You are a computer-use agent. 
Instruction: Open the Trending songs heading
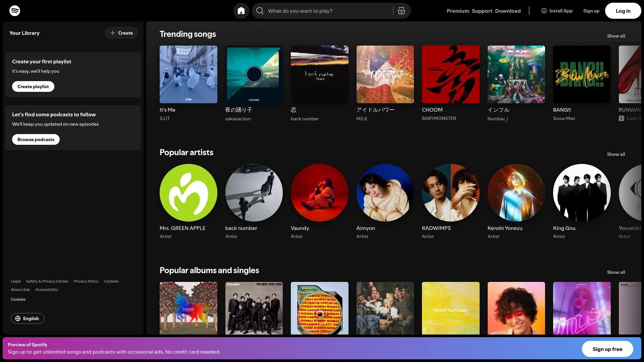[x=187, y=34]
